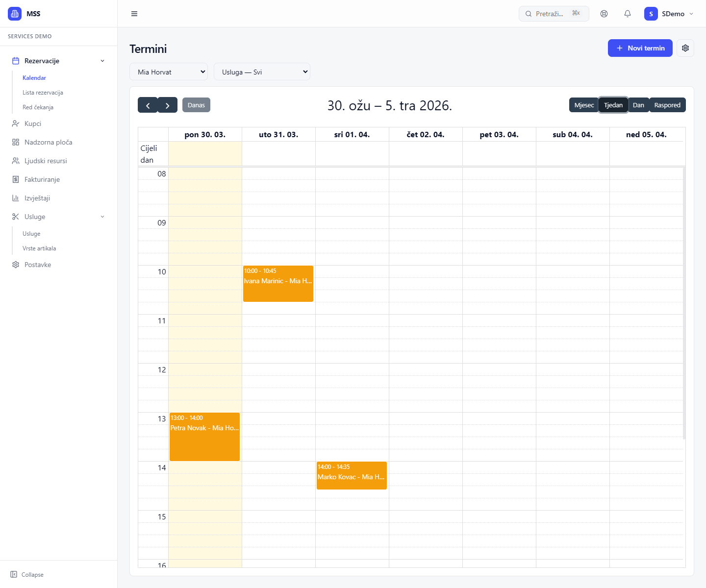Collapse the sidebar panel
Image resolution: width=706 pixels, height=588 pixels.
click(x=27, y=574)
